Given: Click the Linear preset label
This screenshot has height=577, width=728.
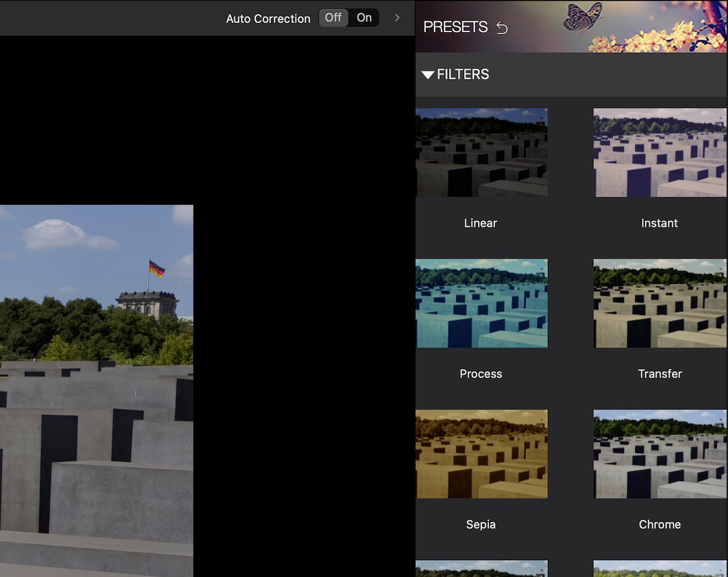Looking at the screenshot, I should pos(480,223).
